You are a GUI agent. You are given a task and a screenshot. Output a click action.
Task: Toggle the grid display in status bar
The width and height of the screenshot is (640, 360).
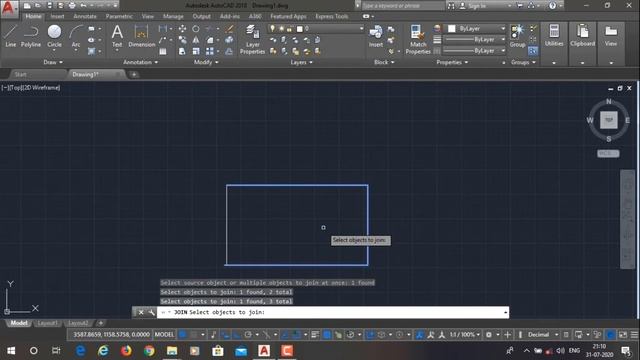click(x=182, y=335)
